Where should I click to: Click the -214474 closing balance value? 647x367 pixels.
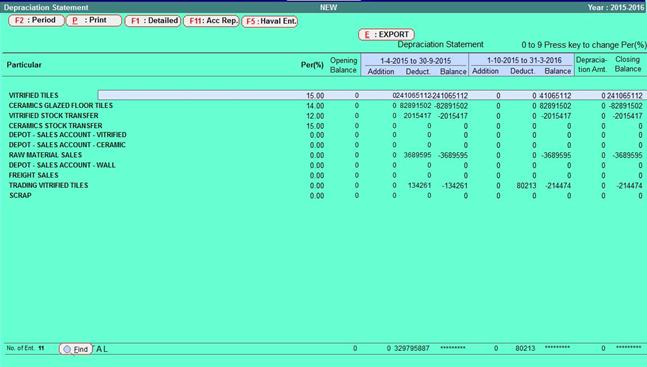click(x=629, y=186)
